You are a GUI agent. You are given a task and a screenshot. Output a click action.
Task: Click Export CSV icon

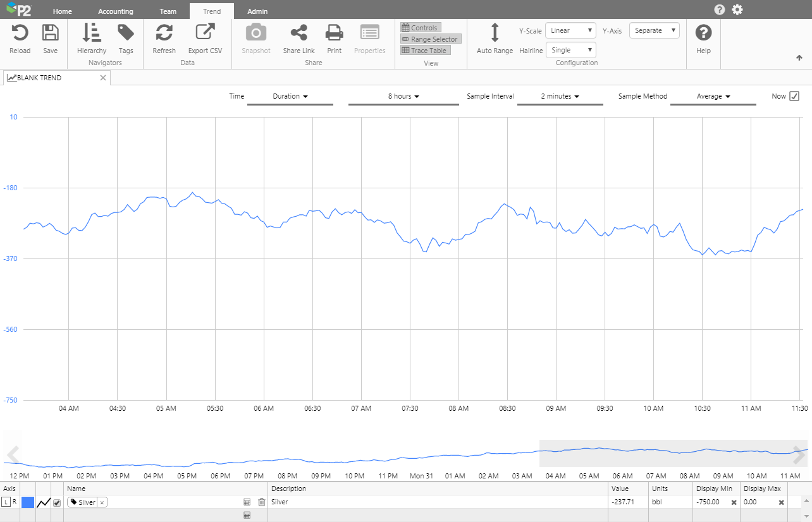[205, 33]
